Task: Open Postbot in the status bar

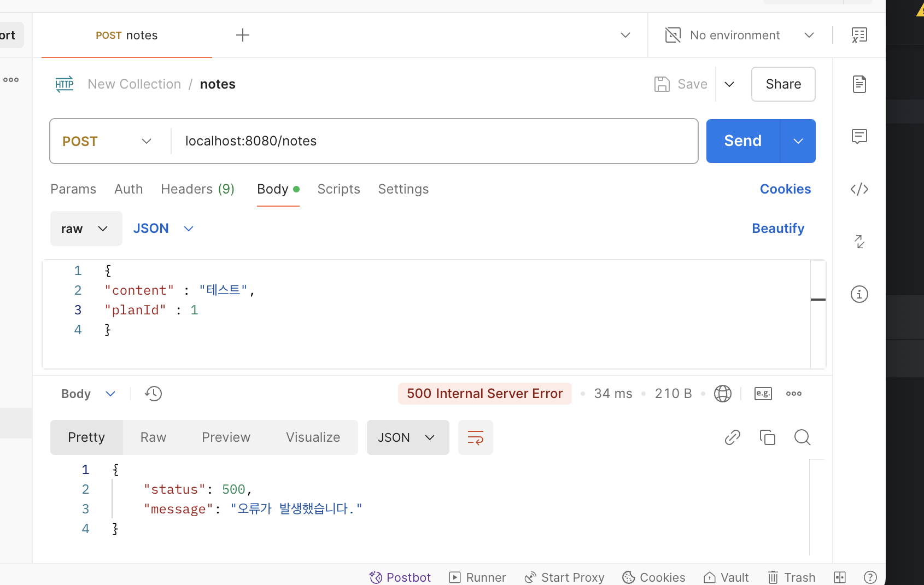Action: click(x=400, y=577)
